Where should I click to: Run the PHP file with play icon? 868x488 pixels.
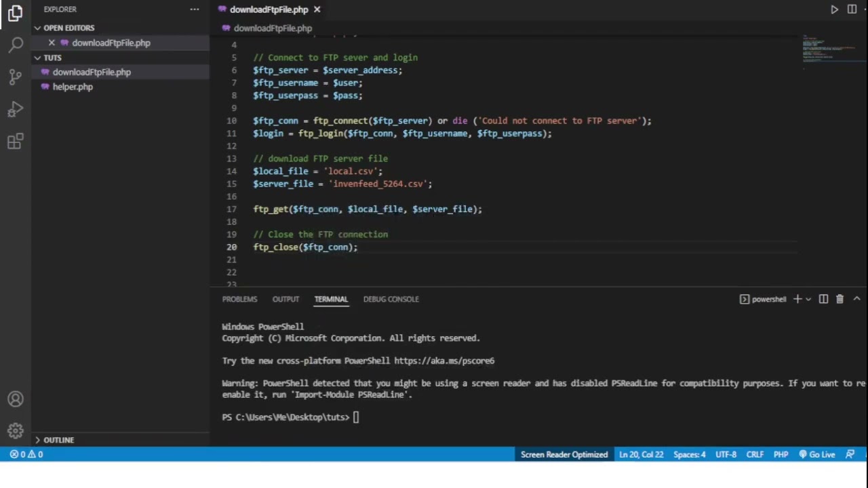834,9
